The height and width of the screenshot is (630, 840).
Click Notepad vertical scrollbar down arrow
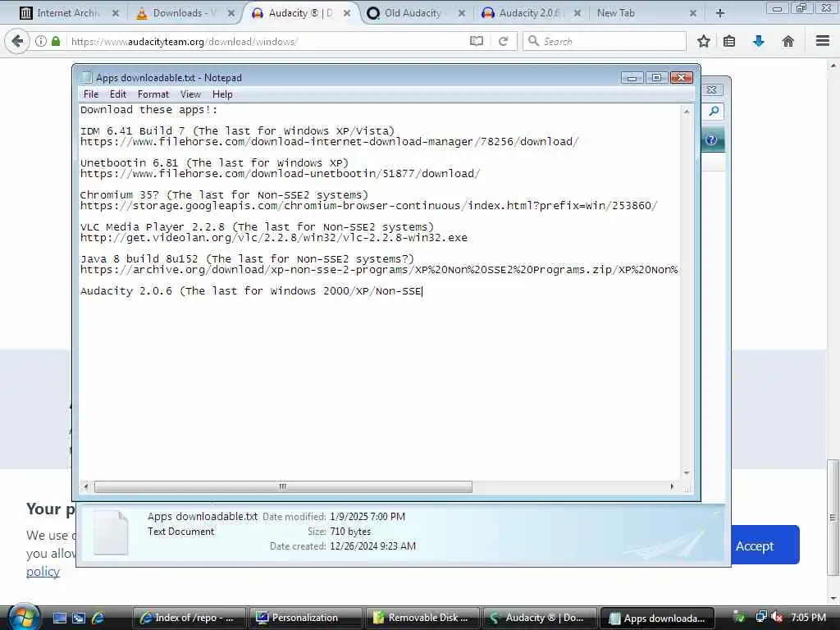point(687,473)
